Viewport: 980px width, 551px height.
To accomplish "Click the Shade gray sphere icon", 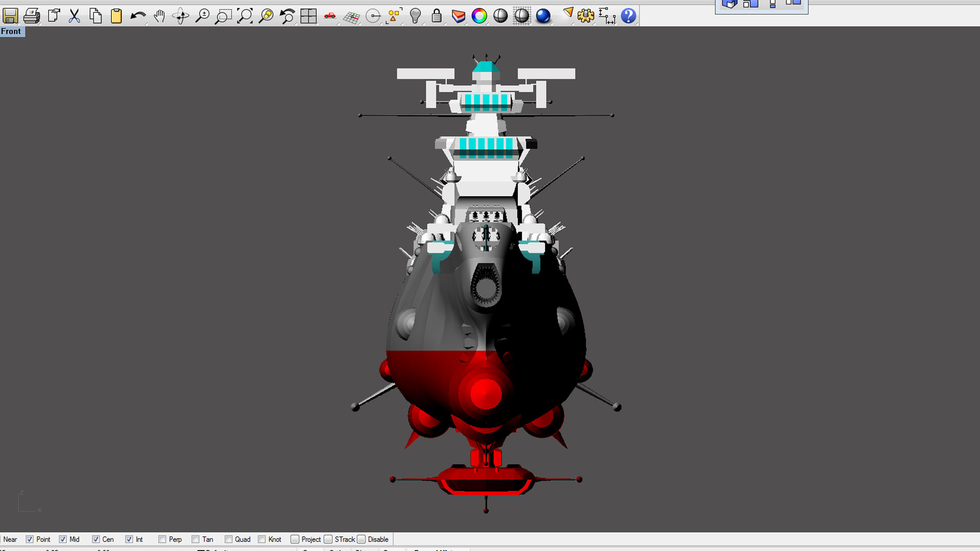I will [500, 16].
